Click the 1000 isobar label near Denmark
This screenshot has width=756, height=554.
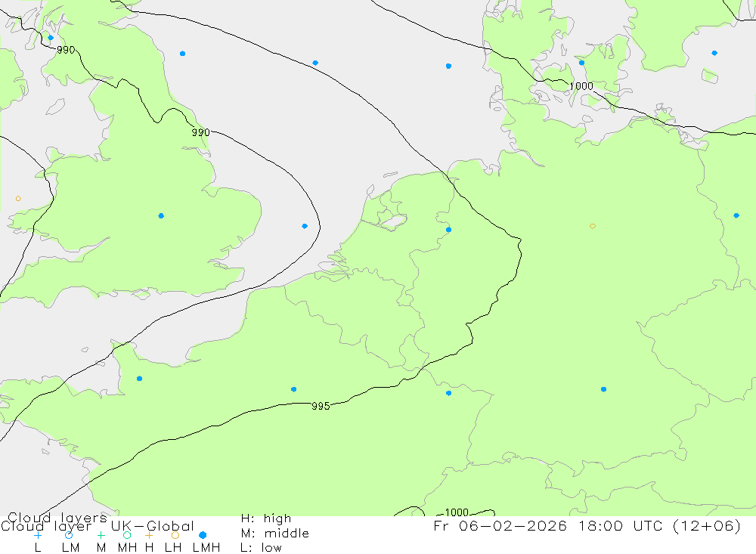point(581,86)
